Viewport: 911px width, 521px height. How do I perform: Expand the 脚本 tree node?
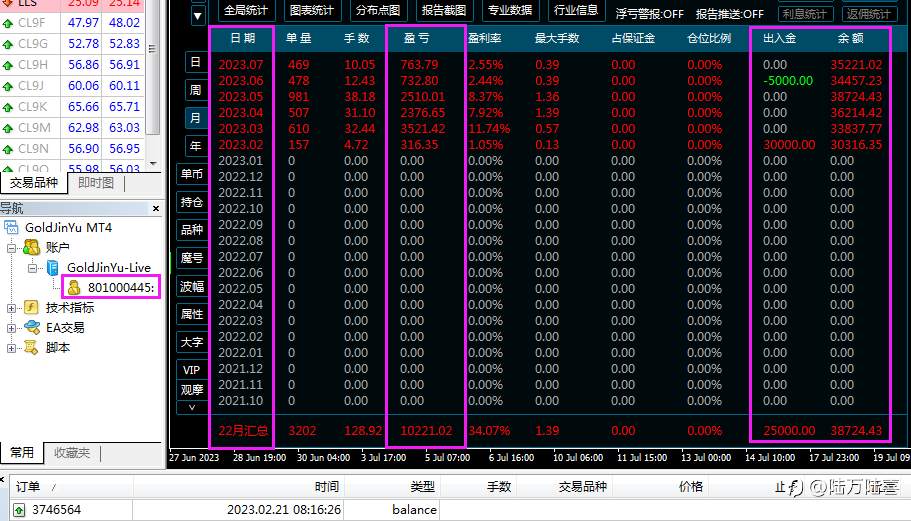(x=11, y=348)
